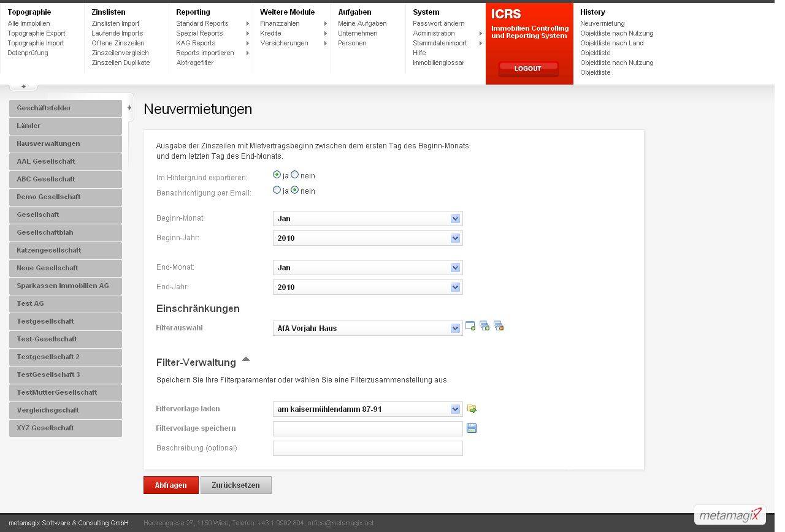The height and width of the screenshot is (532, 785).
Task: Select AAL Gesellschaft in the sidebar
Action: tap(66, 161)
